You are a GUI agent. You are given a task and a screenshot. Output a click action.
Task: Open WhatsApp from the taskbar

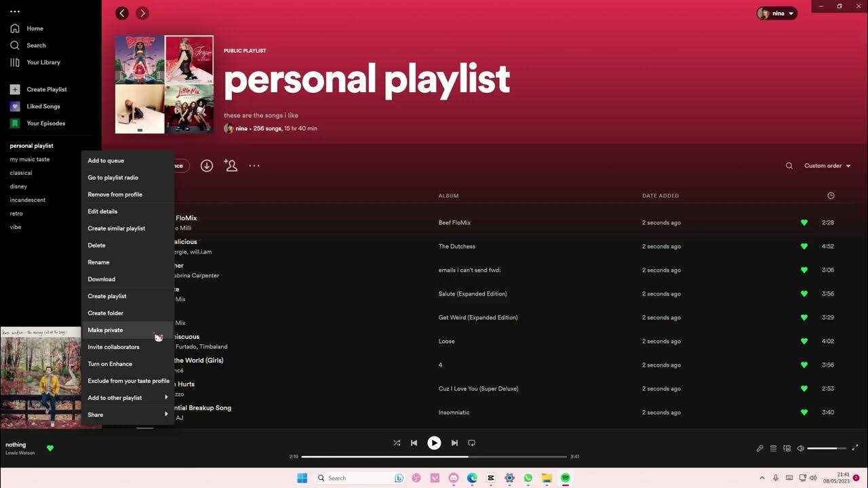[528, 478]
